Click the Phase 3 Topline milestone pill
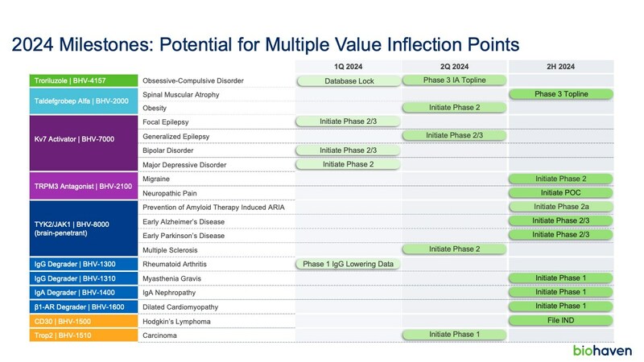This screenshot has width=644, height=362. 560,94
